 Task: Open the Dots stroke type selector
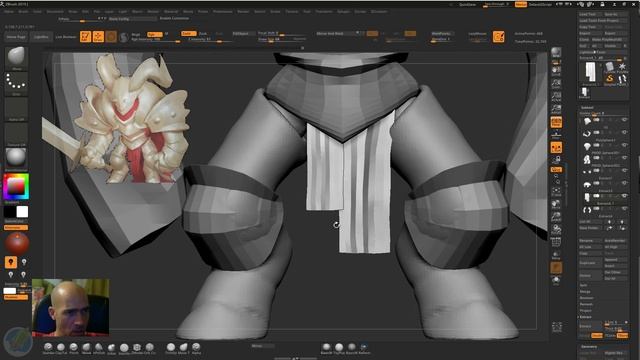16,84
